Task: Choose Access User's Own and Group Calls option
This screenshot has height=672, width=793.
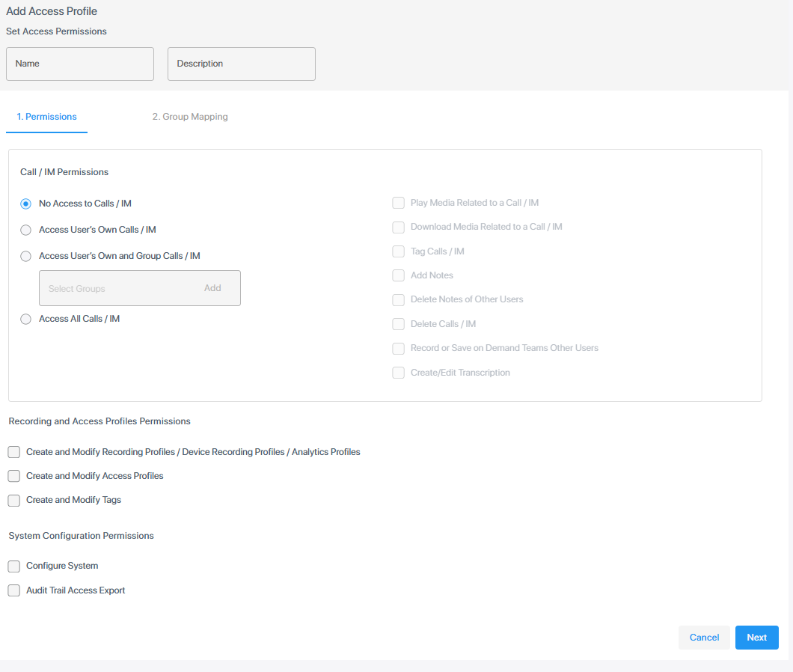Action: click(26, 256)
